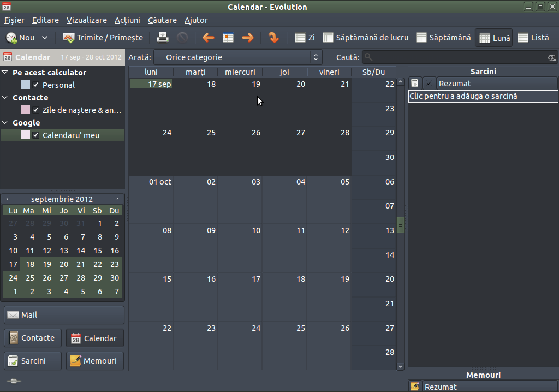Click the print icon in toolbar

click(163, 38)
